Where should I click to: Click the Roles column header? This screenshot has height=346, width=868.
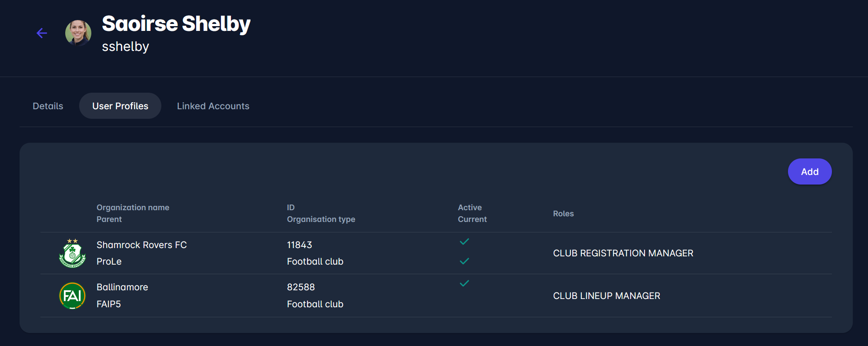[563, 214]
